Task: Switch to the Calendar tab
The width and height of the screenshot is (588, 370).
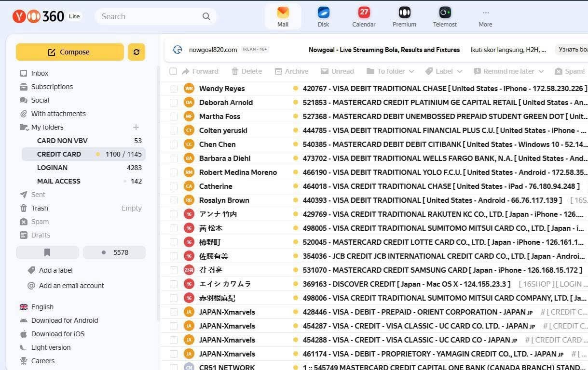Action: [x=364, y=16]
